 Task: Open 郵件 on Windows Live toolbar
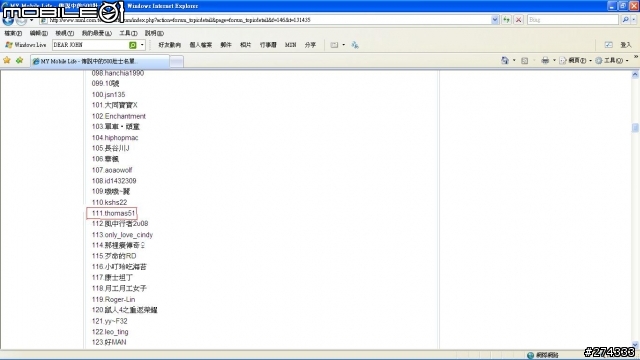(226, 45)
